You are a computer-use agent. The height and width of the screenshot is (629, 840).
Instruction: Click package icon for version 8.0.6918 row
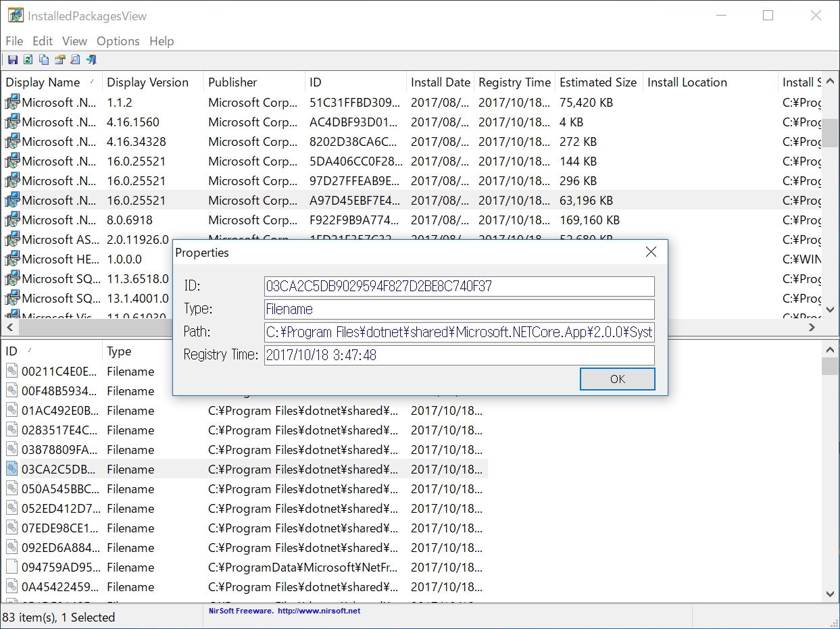tap(12, 220)
